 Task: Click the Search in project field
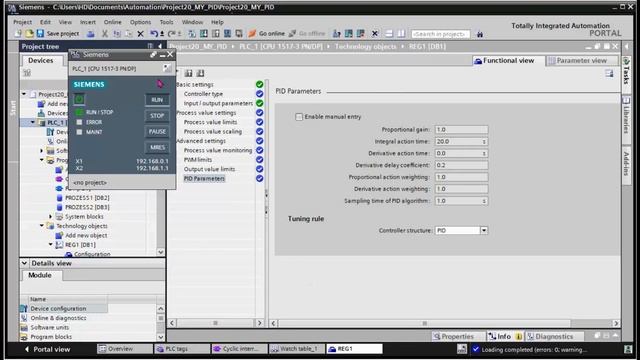440,34
